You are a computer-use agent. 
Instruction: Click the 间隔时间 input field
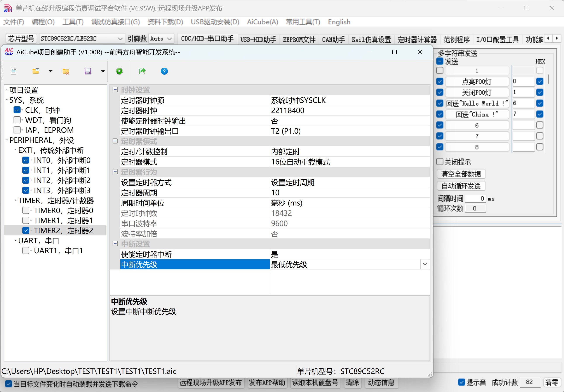click(475, 198)
